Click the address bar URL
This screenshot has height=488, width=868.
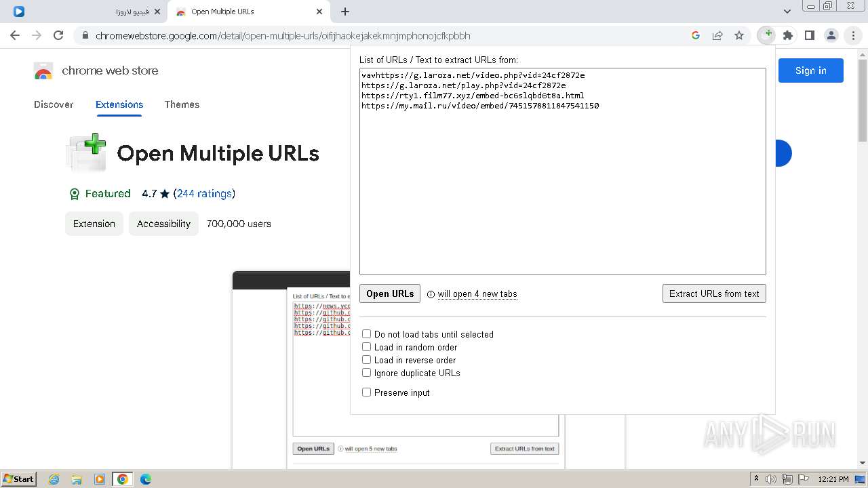click(x=283, y=35)
